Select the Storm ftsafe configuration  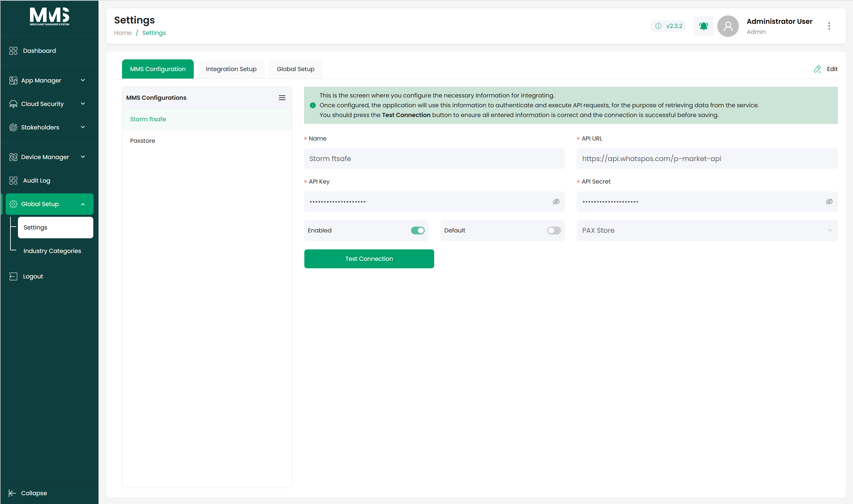pos(207,119)
